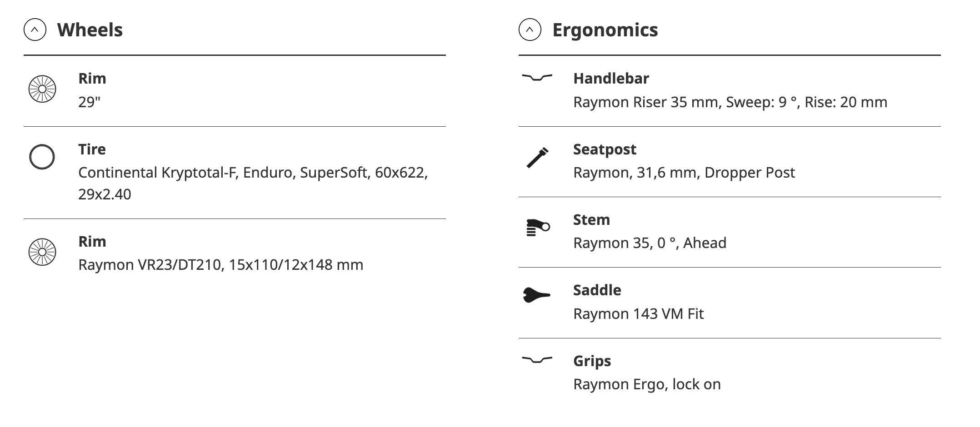Click the handlebar icon next to Handlebar
The image size is (980, 427).
537,78
